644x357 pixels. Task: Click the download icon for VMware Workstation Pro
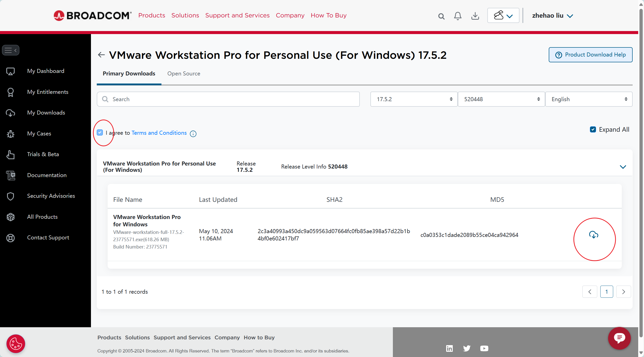(x=593, y=234)
